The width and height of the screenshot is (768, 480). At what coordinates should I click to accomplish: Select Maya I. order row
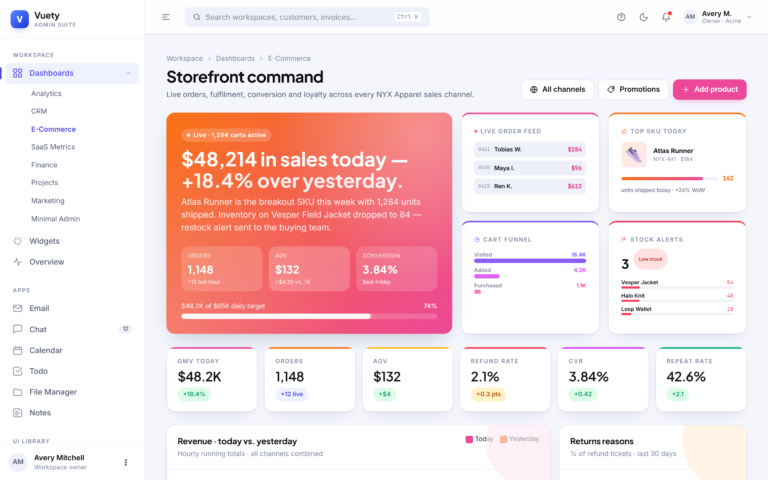tap(530, 168)
